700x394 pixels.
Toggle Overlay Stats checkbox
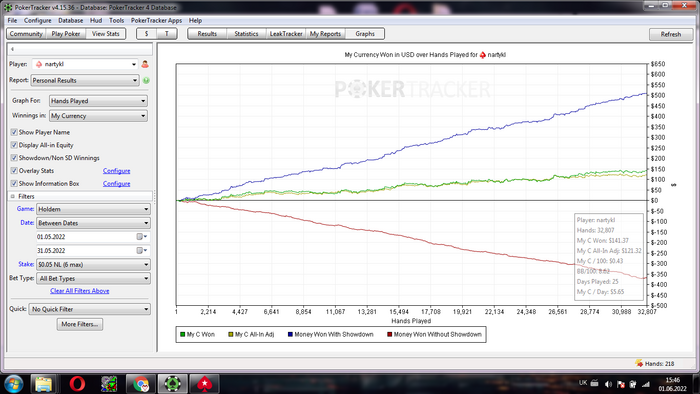pos(14,170)
